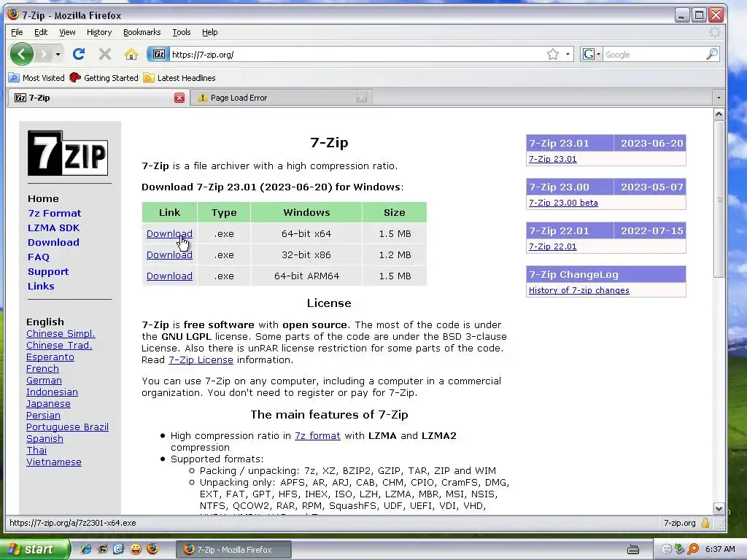Open the Help menu

coord(209,32)
